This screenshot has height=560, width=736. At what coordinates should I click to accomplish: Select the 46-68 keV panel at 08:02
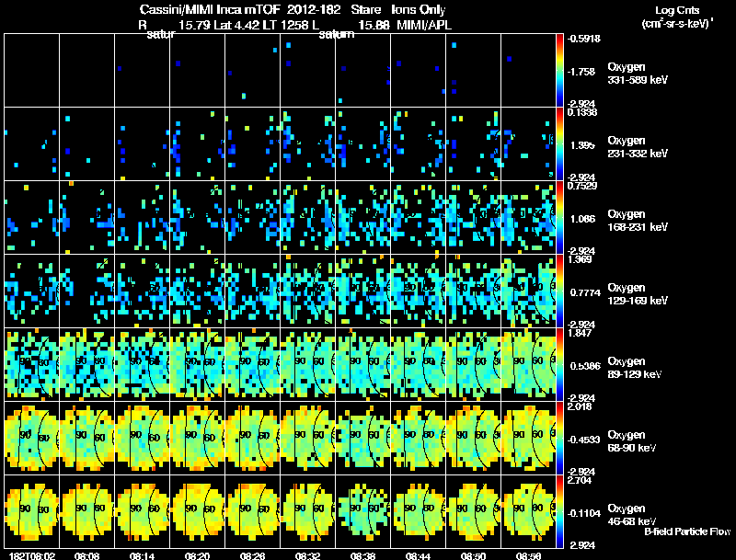click(x=31, y=511)
